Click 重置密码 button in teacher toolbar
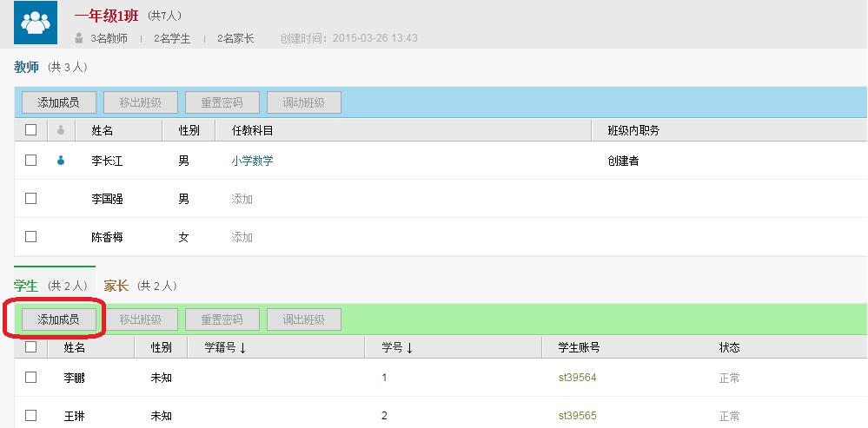The width and height of the screenshot is (868, 428). (x=222, y=102)
